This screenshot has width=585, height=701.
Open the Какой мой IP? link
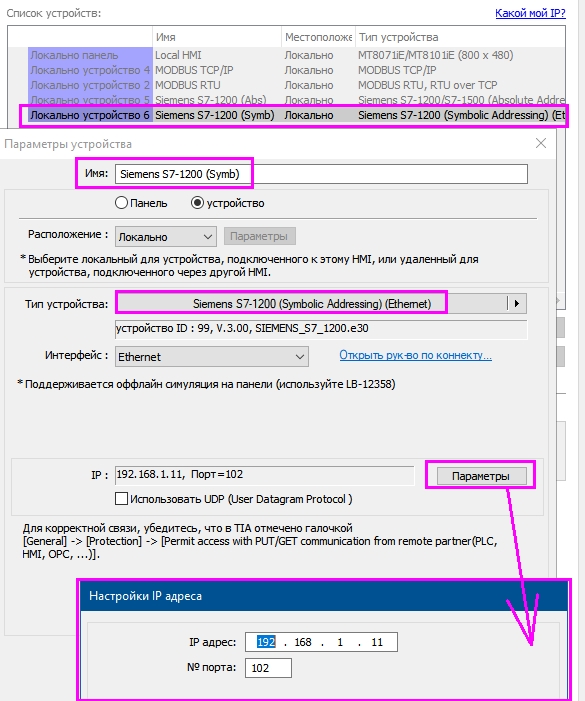[530, 13]
